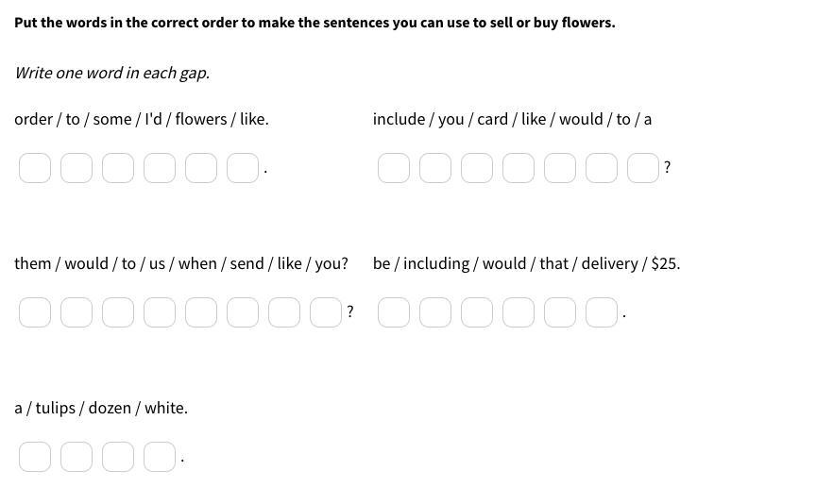Select the fourth gap in the 'include / you / card' sentence
Screen dimensions: 816x504
pyautogui.click(x=518, y=168)
